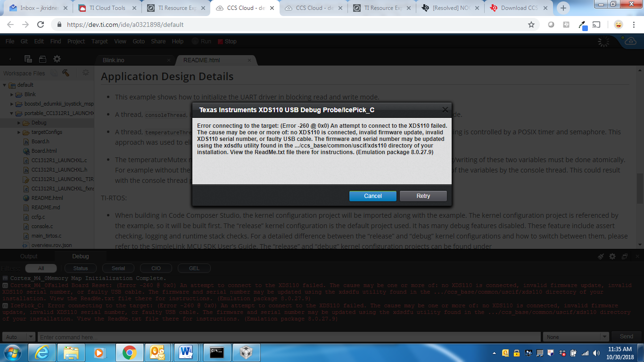Open the console panel settings gear
The image size is (644, 362).
(612, 256)
